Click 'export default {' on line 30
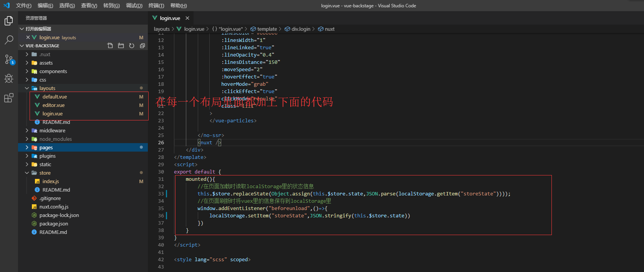644x272 pixels. coord(197,172)
